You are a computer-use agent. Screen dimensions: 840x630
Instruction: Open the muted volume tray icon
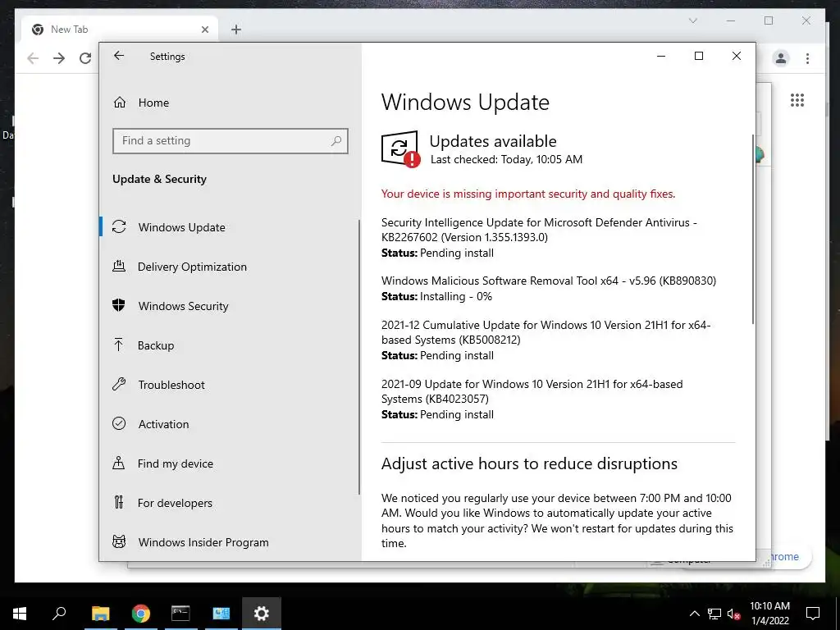734,614
